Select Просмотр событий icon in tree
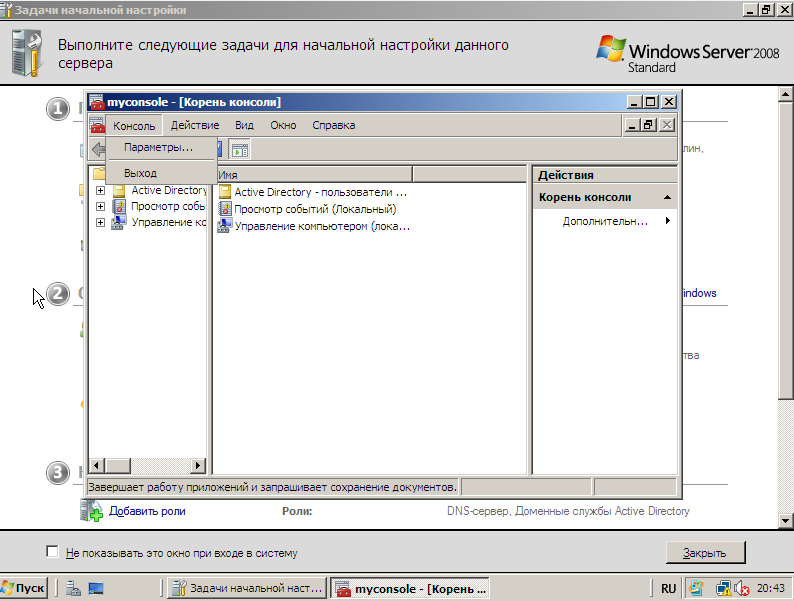The height and width of the screenshot is (601, 794). coord(119,207)
